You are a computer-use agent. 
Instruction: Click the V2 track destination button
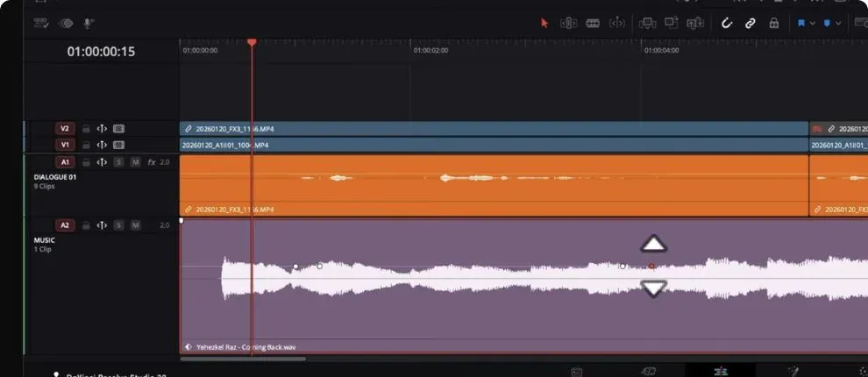pos(65,128)
